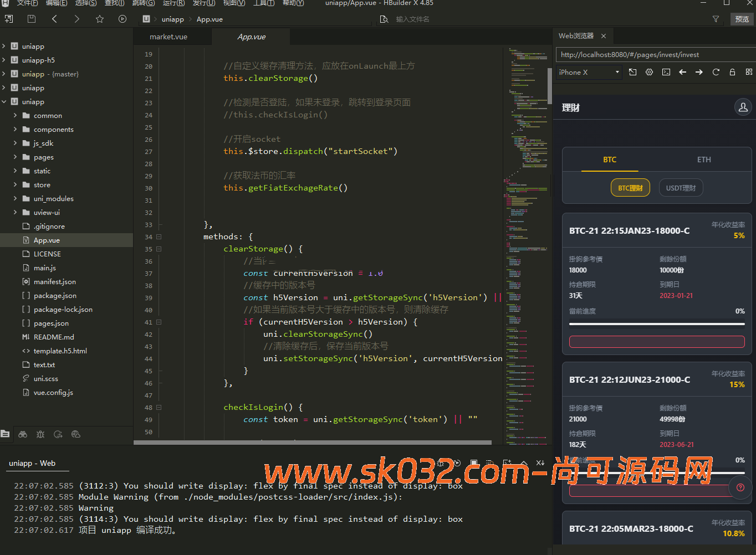Open browser preview settings gear
Screen dimensions: 756x555
[649, 72]
